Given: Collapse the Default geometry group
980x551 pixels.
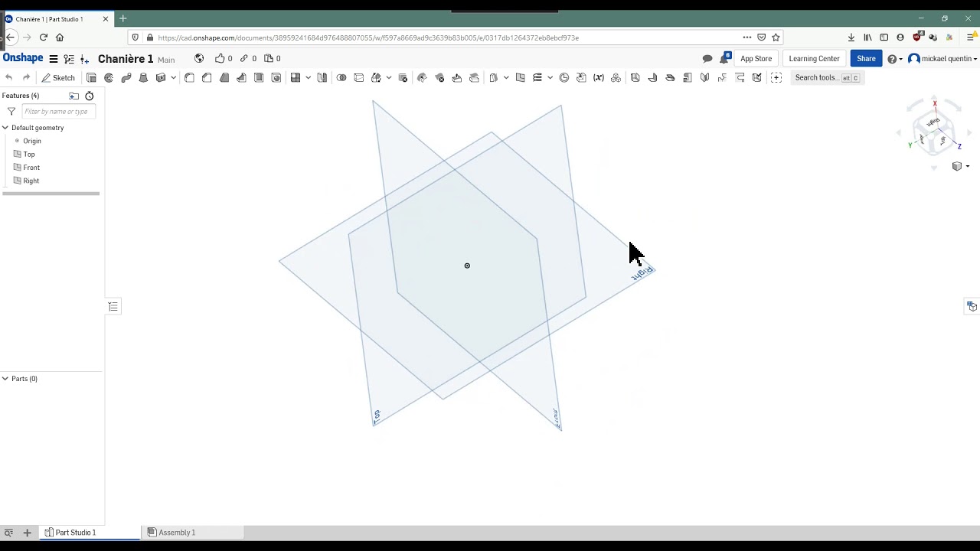Looking at the screenshot, I should point(5,128).
